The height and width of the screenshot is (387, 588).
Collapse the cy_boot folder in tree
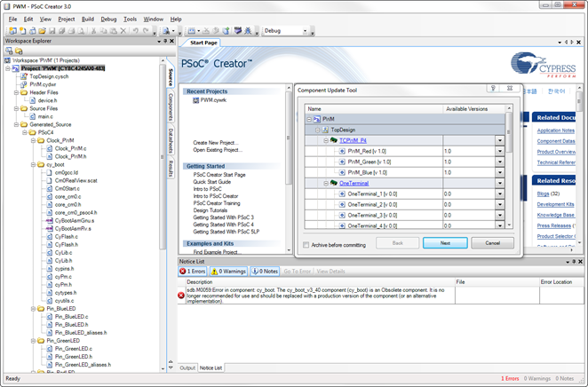(33, 164)
